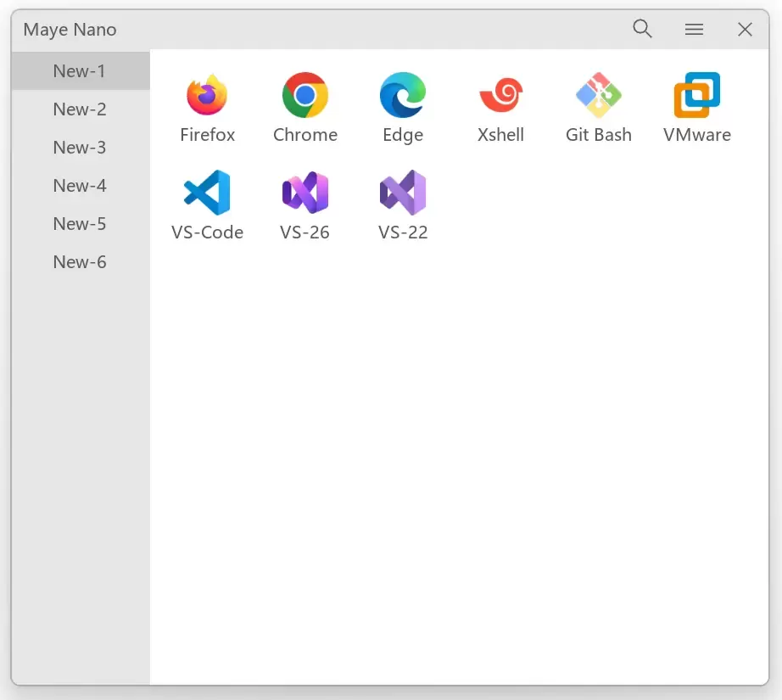
Task: Switch to the New-2 tab
Action: pyautogui.click(x=80, y=109)
